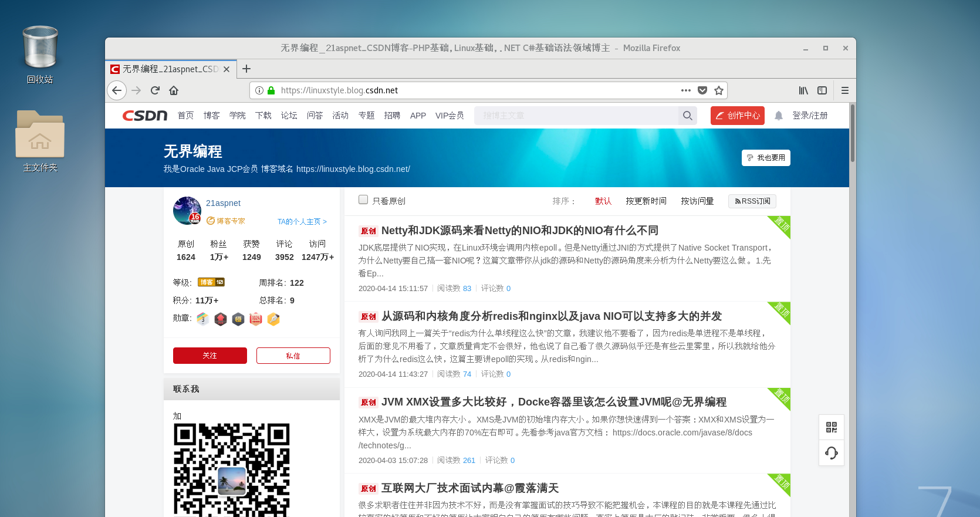This screenshot has height=517, width=980.
Task: Click the blog URL in banner
Action: tap(353, 169)
